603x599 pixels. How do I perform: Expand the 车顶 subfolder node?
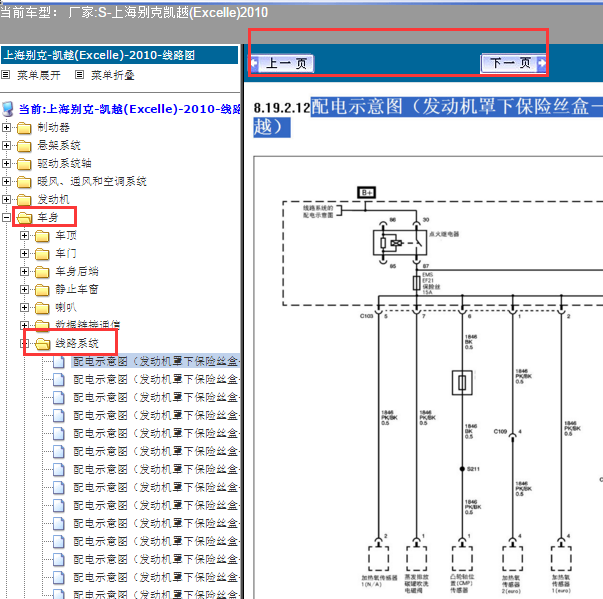pyautogui.click(x=25, y=235)
